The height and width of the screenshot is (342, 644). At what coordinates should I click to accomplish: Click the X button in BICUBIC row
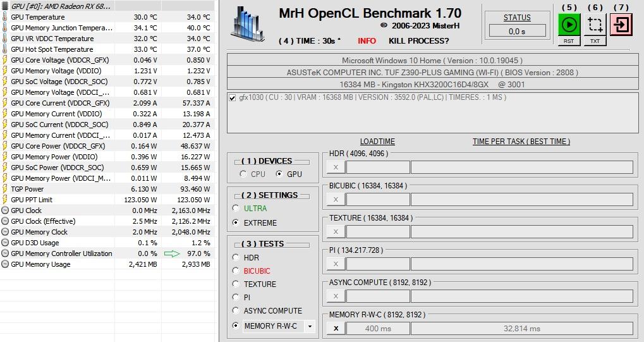tap(336, 199)
